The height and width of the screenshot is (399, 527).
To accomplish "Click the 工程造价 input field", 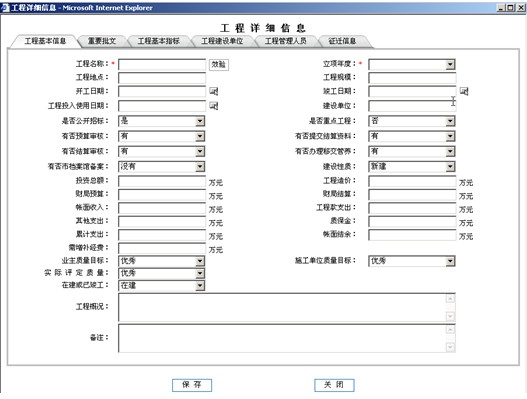I will (412, 182).
